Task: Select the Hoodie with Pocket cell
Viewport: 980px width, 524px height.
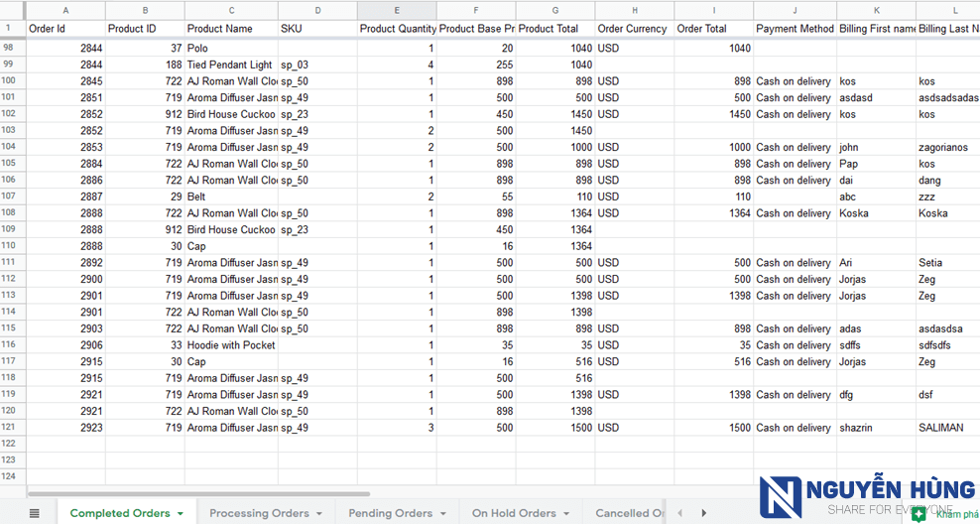Action: pyautogui.click(x=231, y=345)
